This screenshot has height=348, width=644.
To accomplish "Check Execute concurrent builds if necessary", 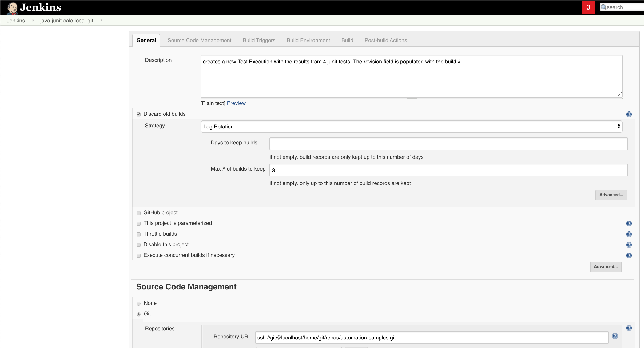I will 138,256.
